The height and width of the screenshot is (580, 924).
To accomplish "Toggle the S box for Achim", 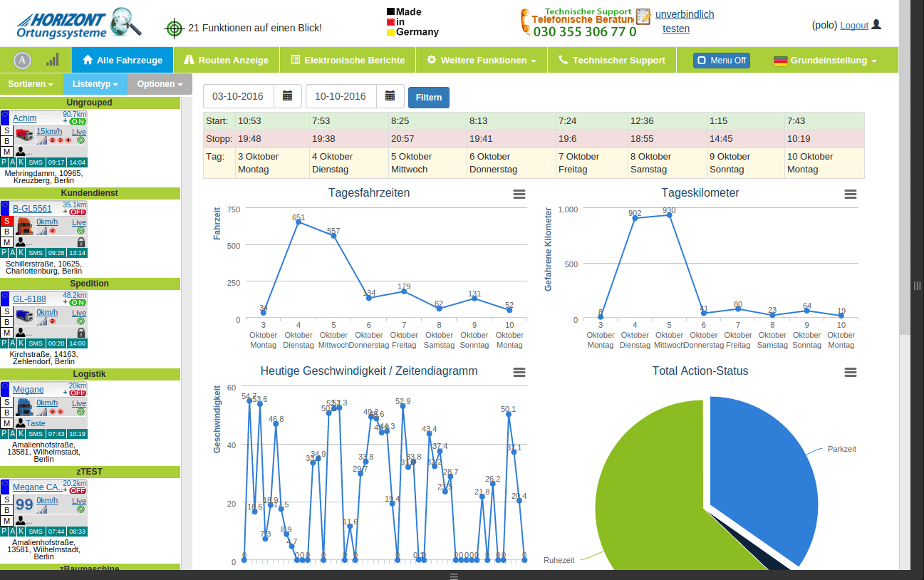I will click(x=6, y=131).
